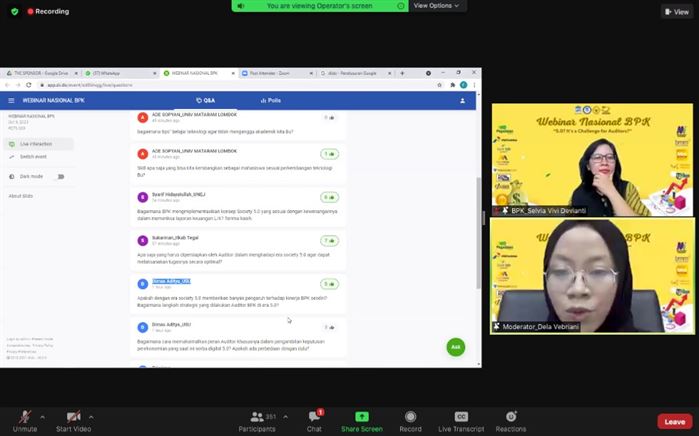The image size is (699, 436).
Task: Start recording with the Record button
Action: (410, 420)
